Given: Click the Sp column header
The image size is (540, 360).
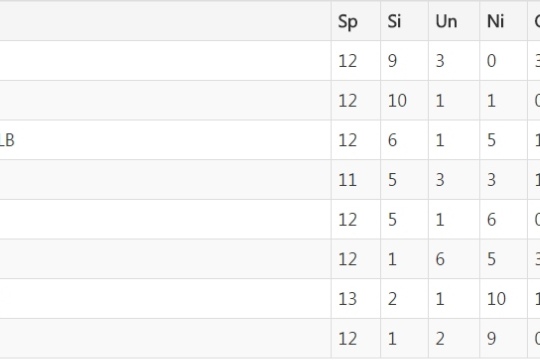Looking at the screenshot, I should click(356, 21).
